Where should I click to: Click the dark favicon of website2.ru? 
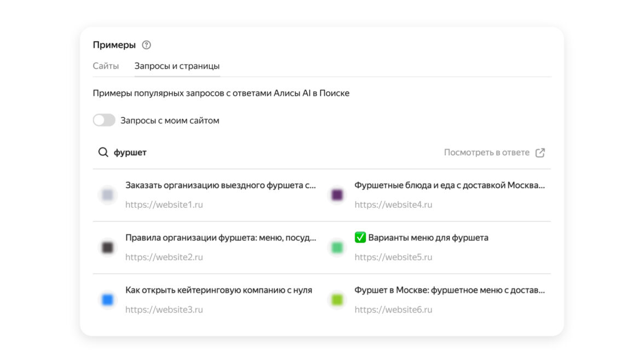(x=108, y=247)
